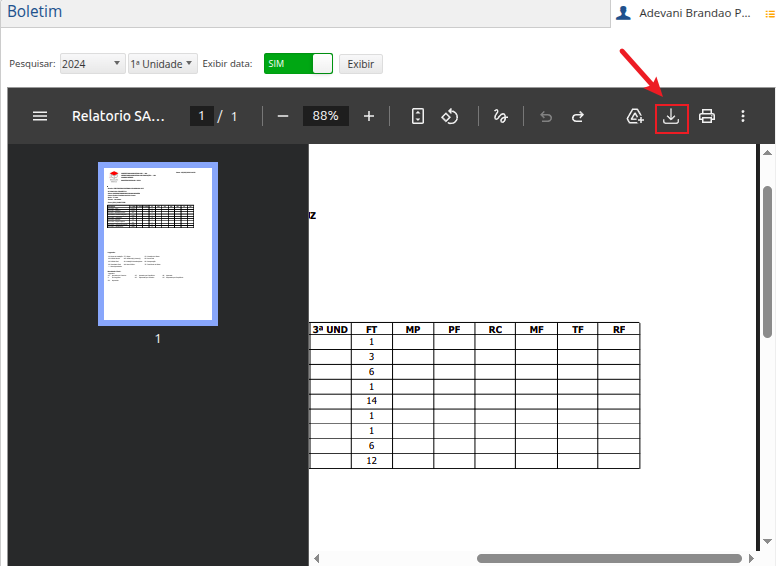776x566 pixels.
Task: Open the PDF more actions menu
Action: pos(743,116)
